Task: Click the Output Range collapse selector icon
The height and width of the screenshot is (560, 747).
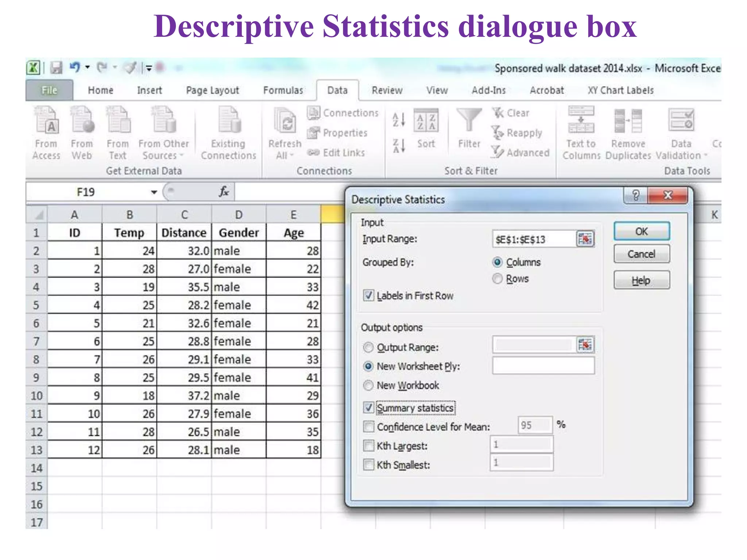Action: pos(585,345)
